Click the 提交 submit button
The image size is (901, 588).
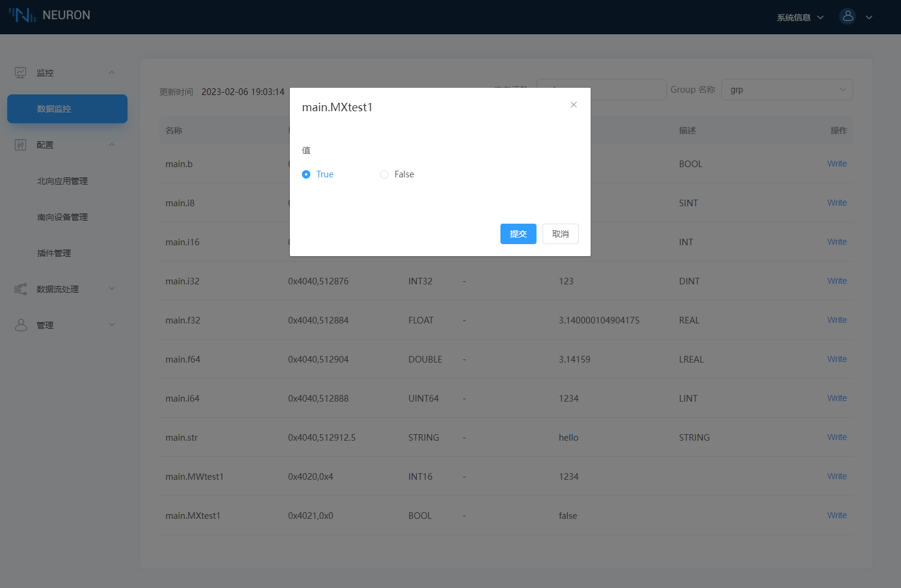[x=518, y=234]
